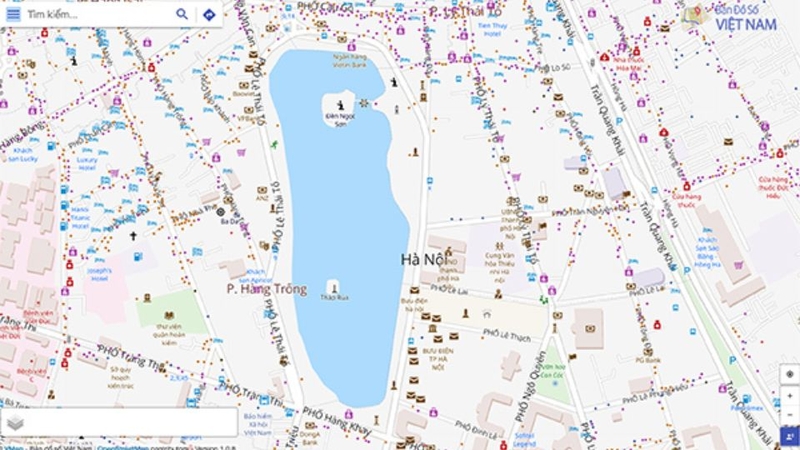The height and width of the screenshot is (450, 800).
Task: Select the Bưu Điện TP Hà Nội label
Action: 438,359
